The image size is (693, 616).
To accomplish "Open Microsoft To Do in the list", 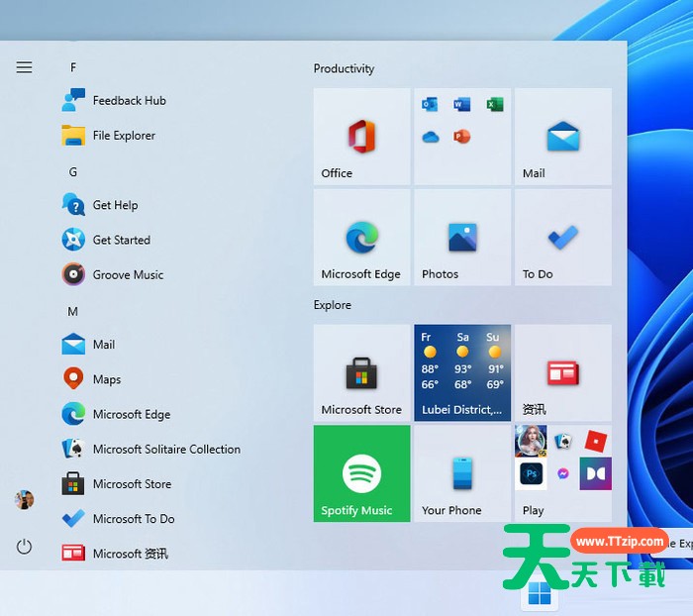I will 119,519.
